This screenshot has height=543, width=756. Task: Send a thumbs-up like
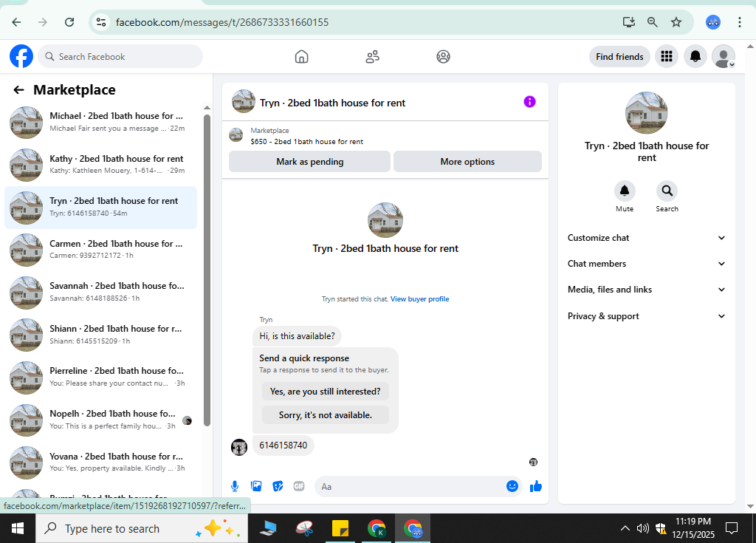click(x=536, y=486)
